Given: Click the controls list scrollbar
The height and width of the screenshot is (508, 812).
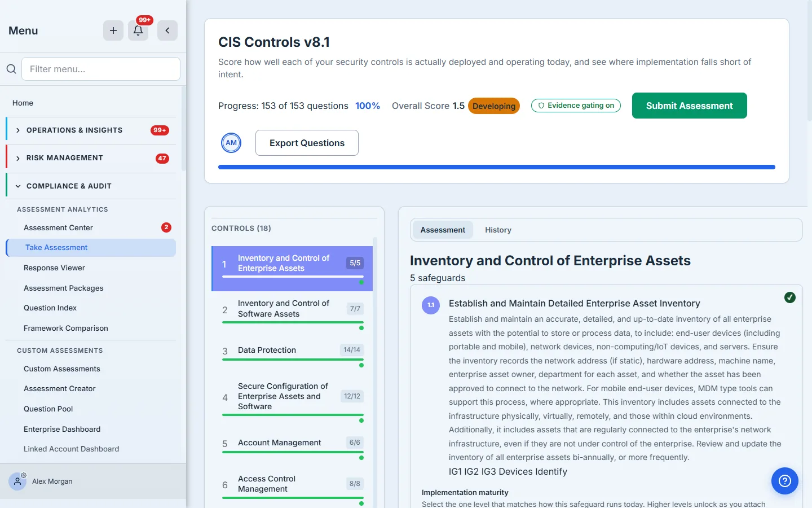Looking at the screenshot, I should pyautogui.click(x=375, y=373).
